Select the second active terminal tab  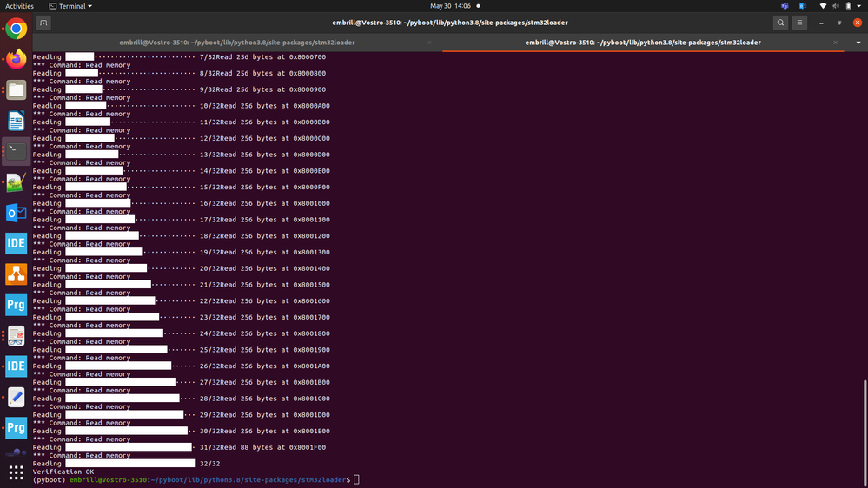[643, 43]
